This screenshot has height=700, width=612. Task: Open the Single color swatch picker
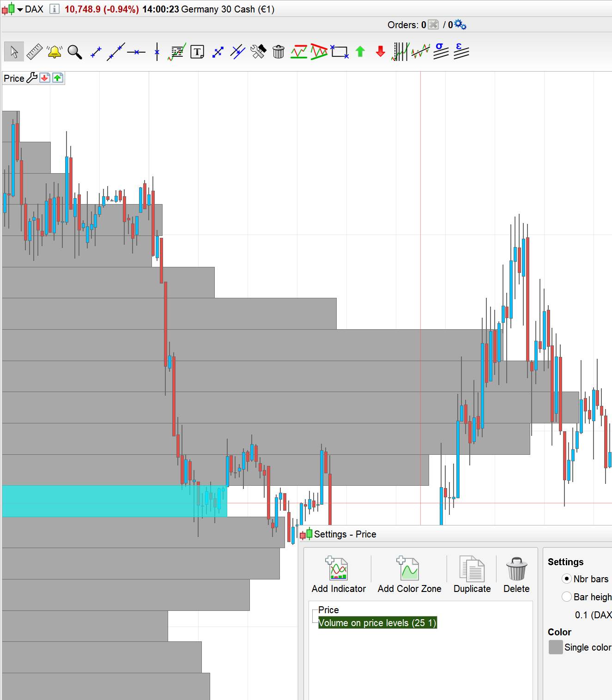tap(556, 647)
